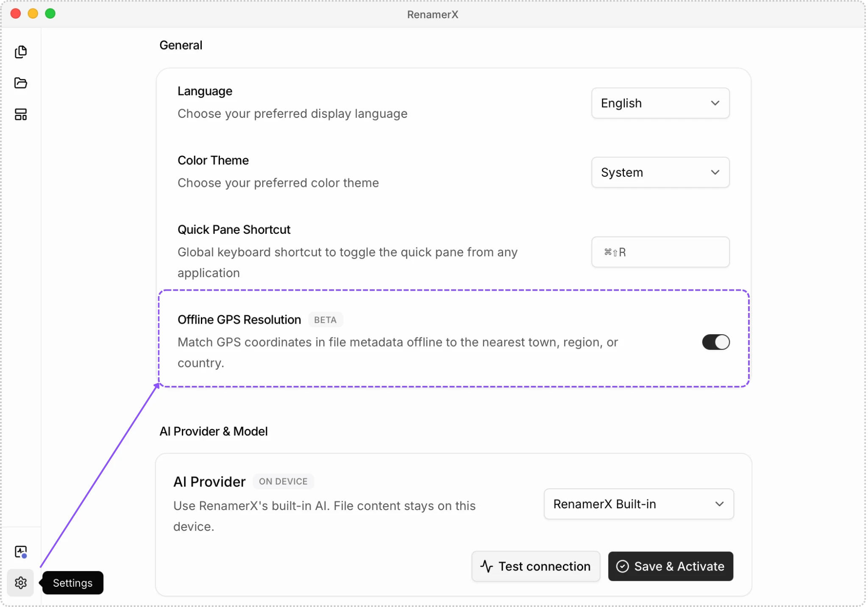Click the Quick Pane Shortcut label
Screen dimensions: 868x607
point(234,230)
